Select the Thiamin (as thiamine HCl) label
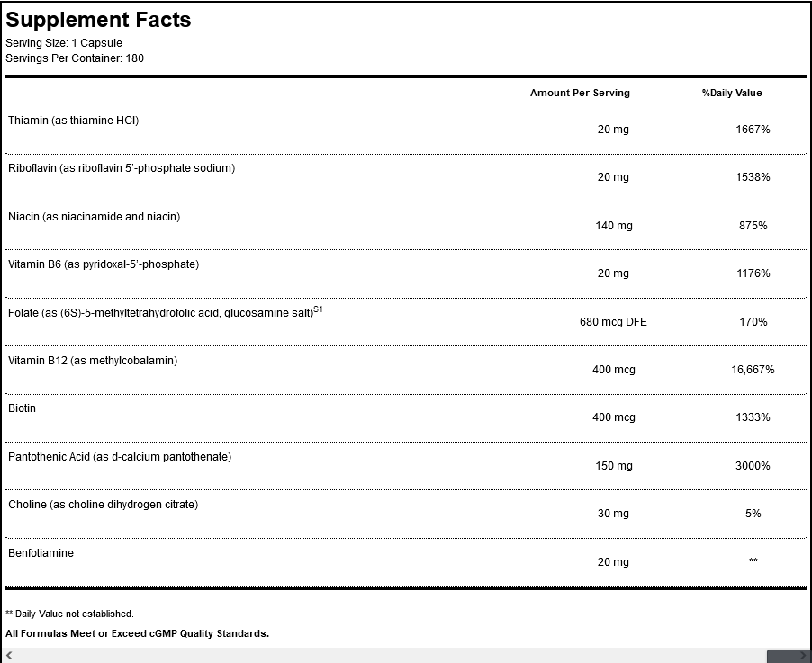 click(x=74, y=120)
